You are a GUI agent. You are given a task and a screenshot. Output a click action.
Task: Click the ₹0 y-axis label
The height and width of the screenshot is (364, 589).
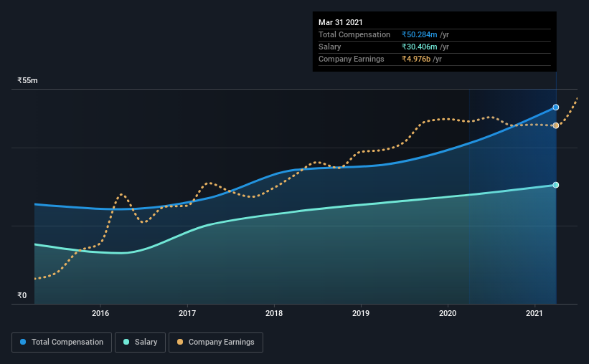coord(22,296)
